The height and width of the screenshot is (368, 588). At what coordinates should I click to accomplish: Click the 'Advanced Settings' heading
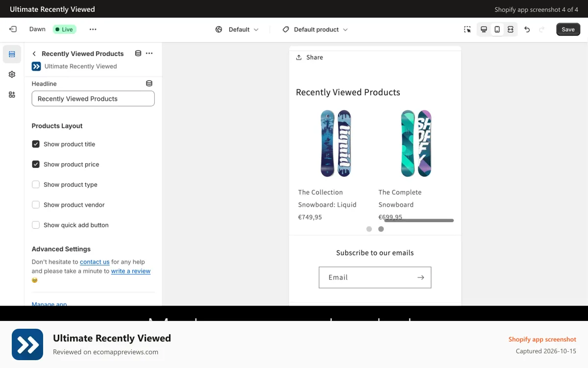61,249
